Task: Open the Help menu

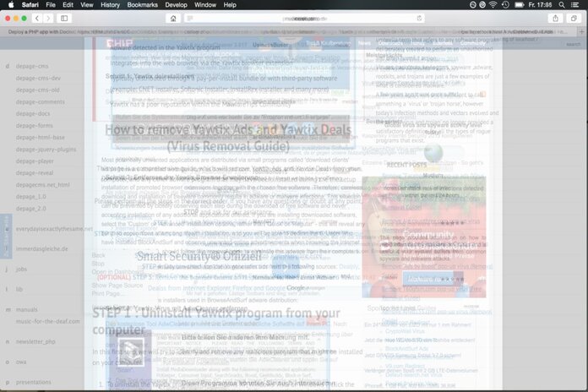Action: click(x=230, y=5)
